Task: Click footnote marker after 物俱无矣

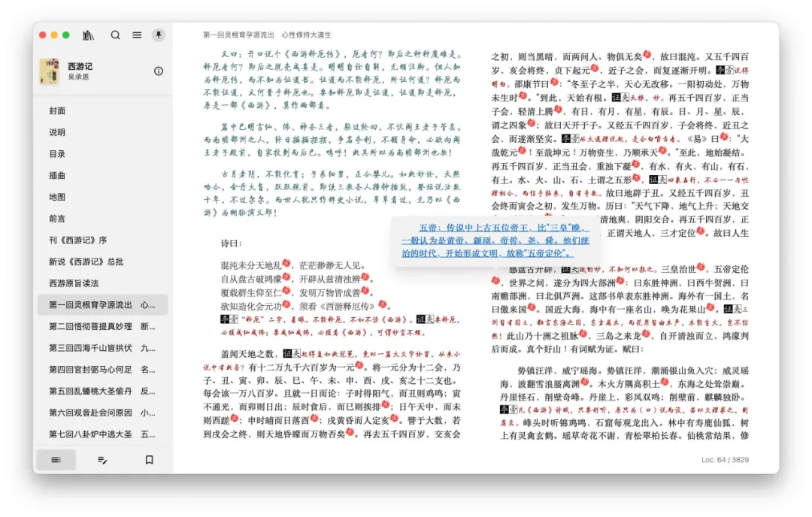Action: pyautogui.click(x=647, y=55)
